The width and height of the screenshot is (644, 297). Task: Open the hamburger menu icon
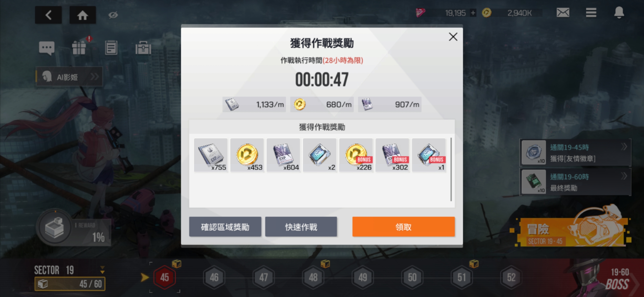coord(591,12)
